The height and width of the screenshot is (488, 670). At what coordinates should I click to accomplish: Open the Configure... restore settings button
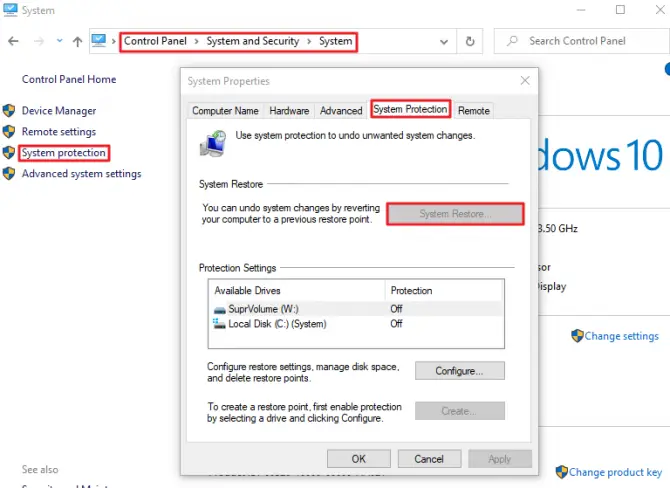tap(460, 371)
